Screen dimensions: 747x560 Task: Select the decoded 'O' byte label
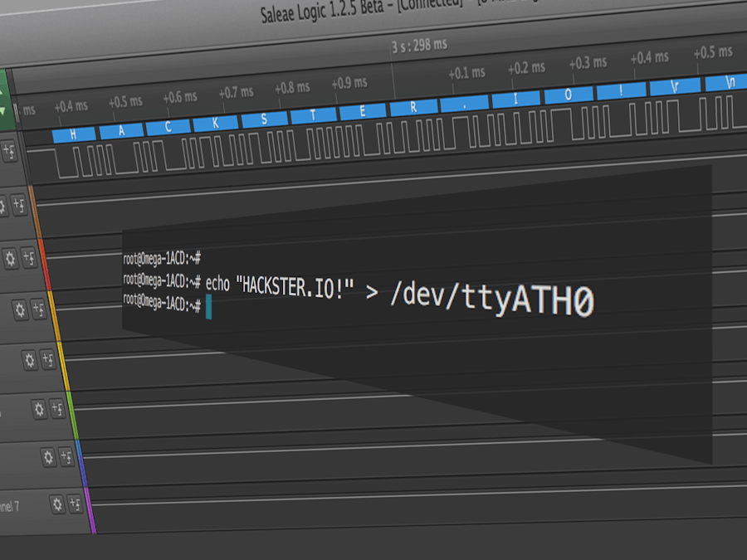[569, 94]
